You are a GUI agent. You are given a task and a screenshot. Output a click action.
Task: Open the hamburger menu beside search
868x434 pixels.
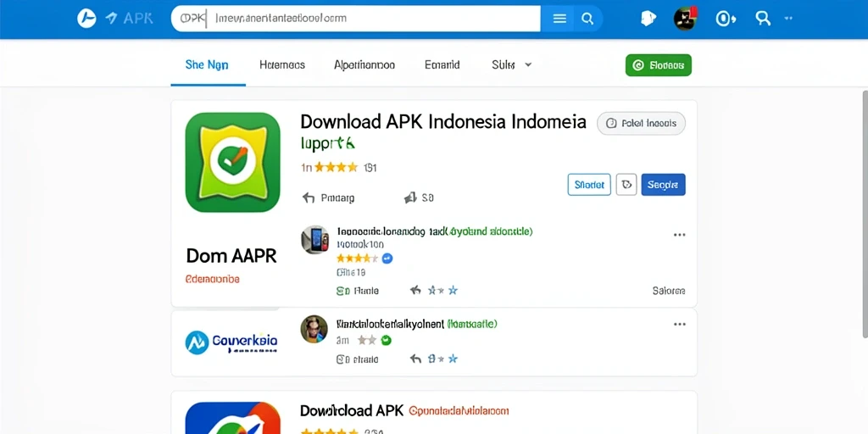[559, 19]
